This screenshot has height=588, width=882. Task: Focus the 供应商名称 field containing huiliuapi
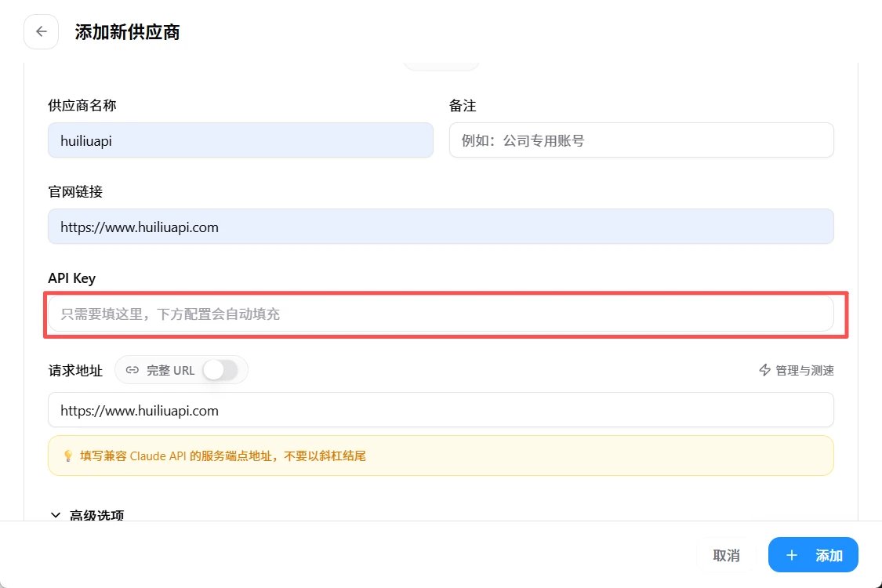point(240,140)
